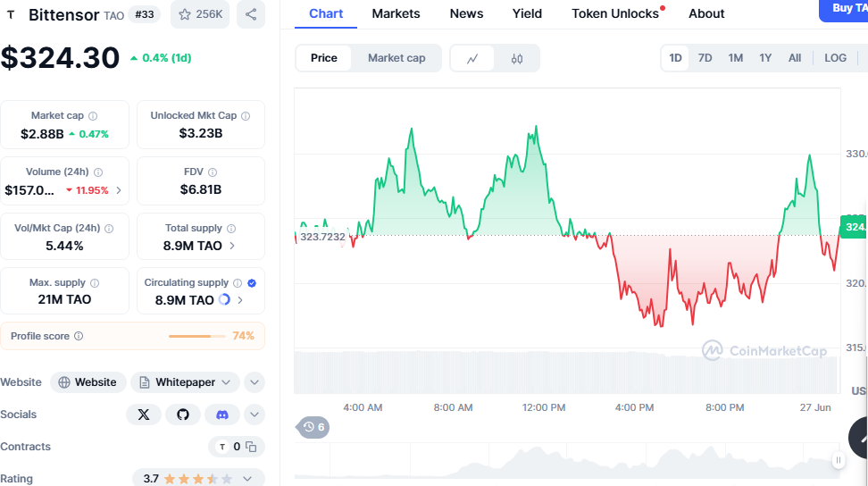This screenshot has width=868, height=486.
Task: Copy the contract address icon
Action: click(x=251, y=447)
